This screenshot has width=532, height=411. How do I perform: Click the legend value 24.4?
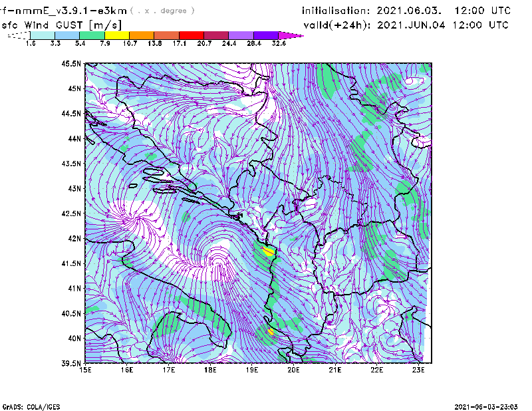coord(229,43)
